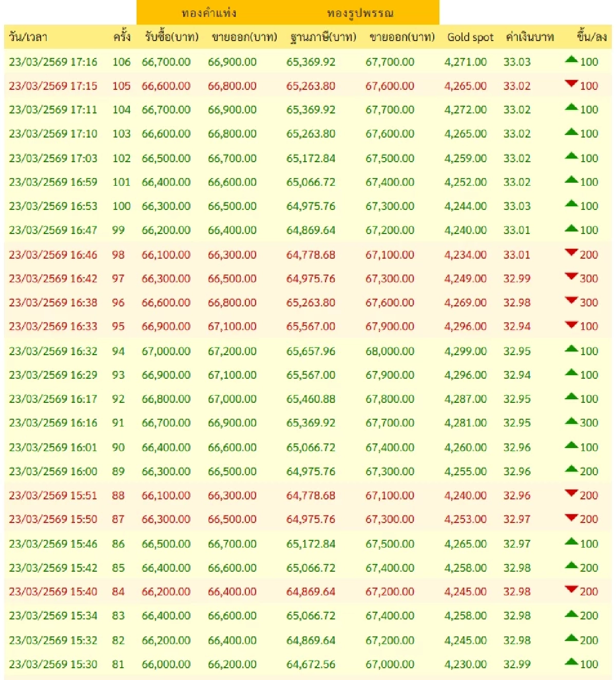This screenshot has height=680, width=616.
Task: Click the ขึ้น/ลง column header
Action: [x=591, y=37]
